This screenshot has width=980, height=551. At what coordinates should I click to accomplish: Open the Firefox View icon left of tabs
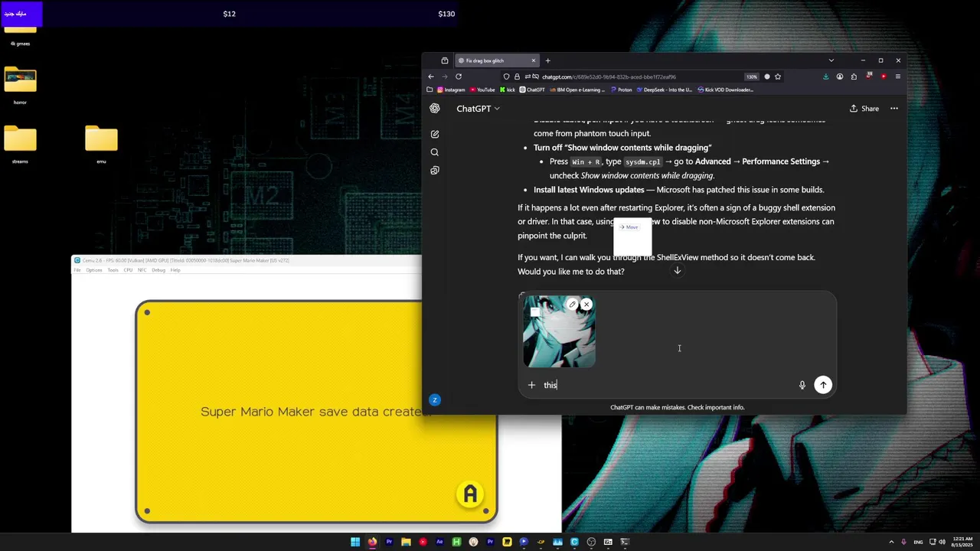(445, 60)
